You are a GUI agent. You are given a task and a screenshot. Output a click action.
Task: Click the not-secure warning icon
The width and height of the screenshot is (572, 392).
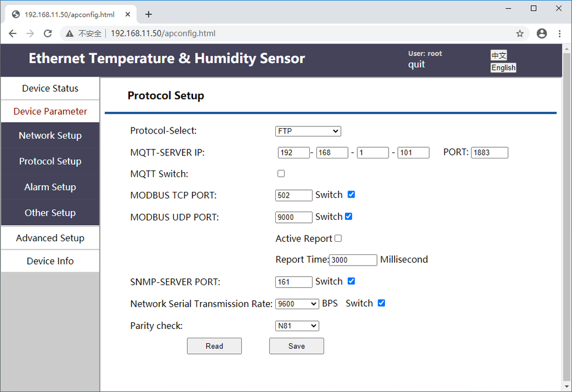click(x=70, y=34)
